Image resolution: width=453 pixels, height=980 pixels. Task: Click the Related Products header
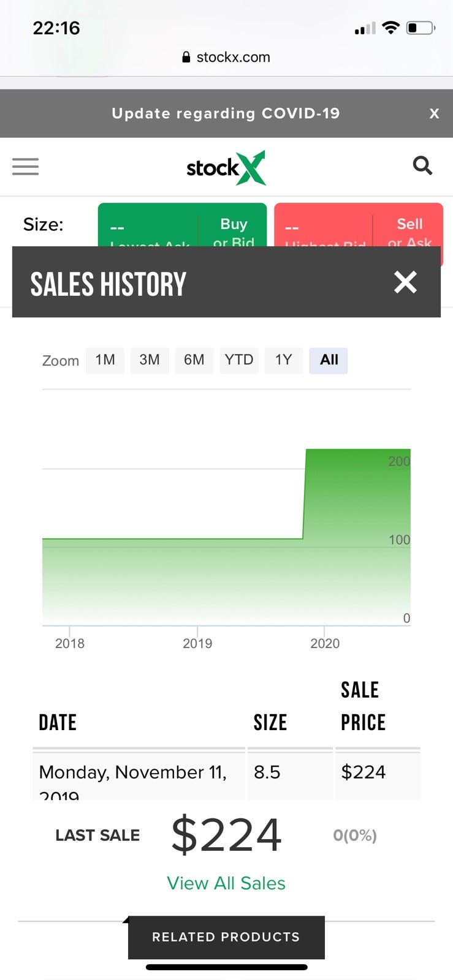point(226,937)
